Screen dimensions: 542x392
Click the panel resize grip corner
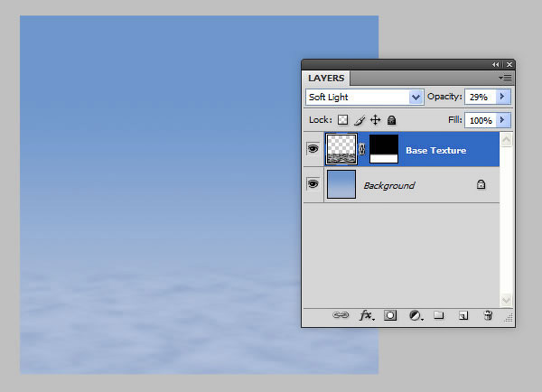509,318
